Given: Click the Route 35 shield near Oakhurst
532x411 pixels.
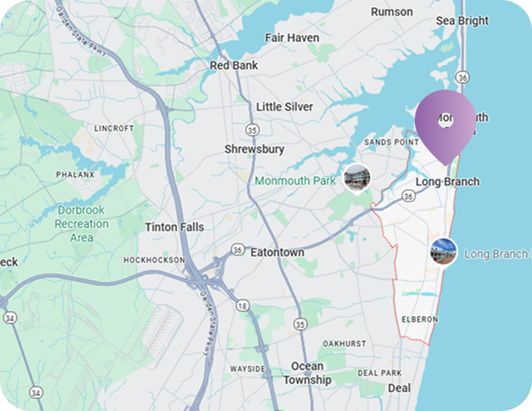Looking at the screenshot, I should [300, 324].
